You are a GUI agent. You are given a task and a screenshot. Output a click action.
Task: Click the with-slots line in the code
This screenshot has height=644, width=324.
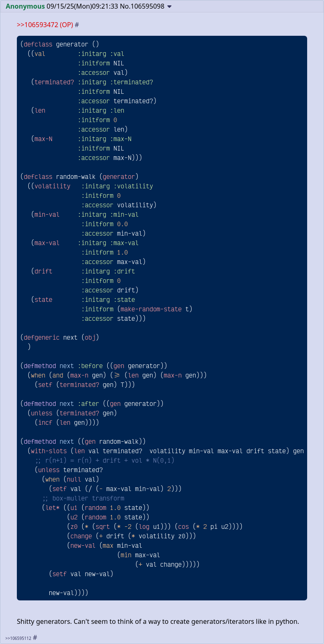click(x=165, y=451)
